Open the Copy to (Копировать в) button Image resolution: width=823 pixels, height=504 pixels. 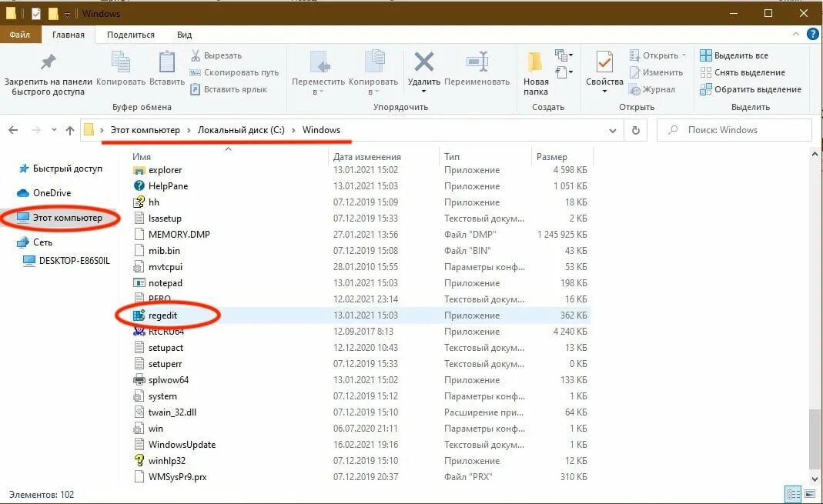coord(373,73)
